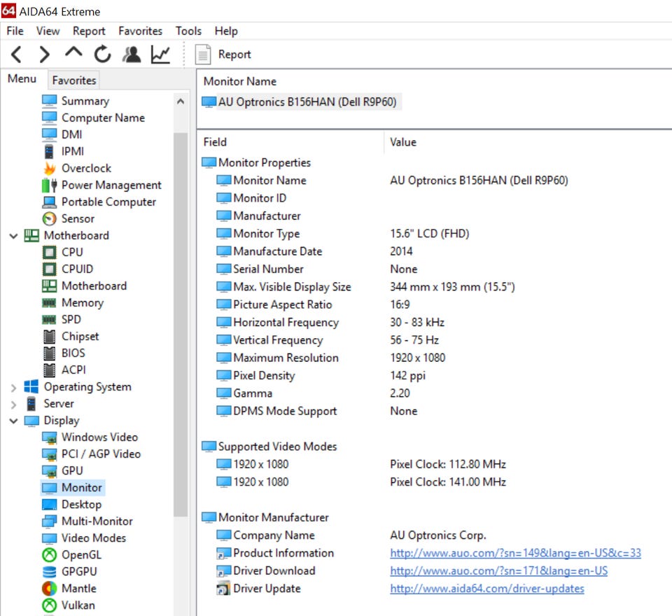The image size is (672, 616).
Task: Collapse the Display tree node
Action: [x=13, y=421]
